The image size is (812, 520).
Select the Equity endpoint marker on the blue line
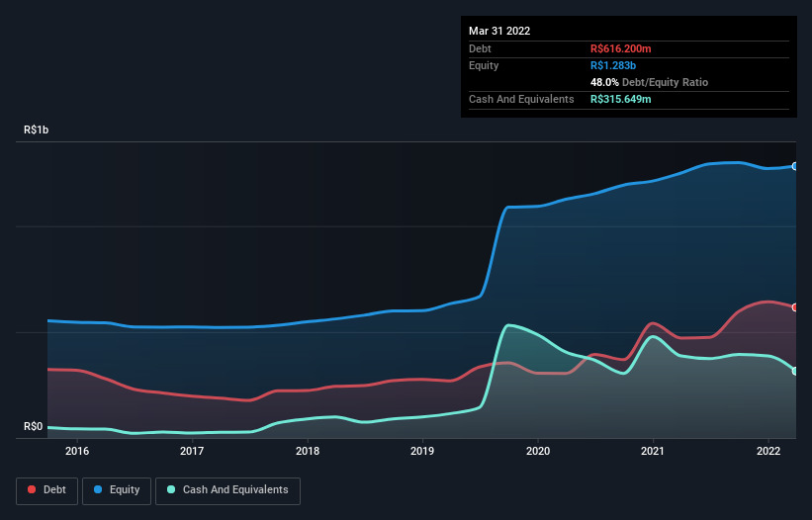[795, 166]
